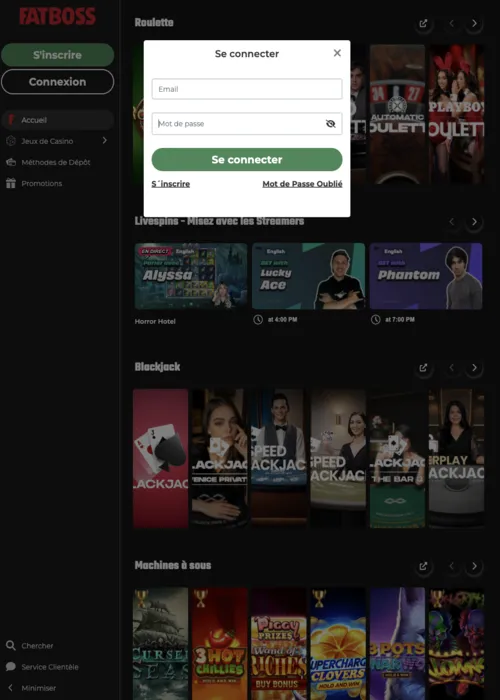Toggle password visibility eye icon
This screenshot has width=500, height=700.
330,124
